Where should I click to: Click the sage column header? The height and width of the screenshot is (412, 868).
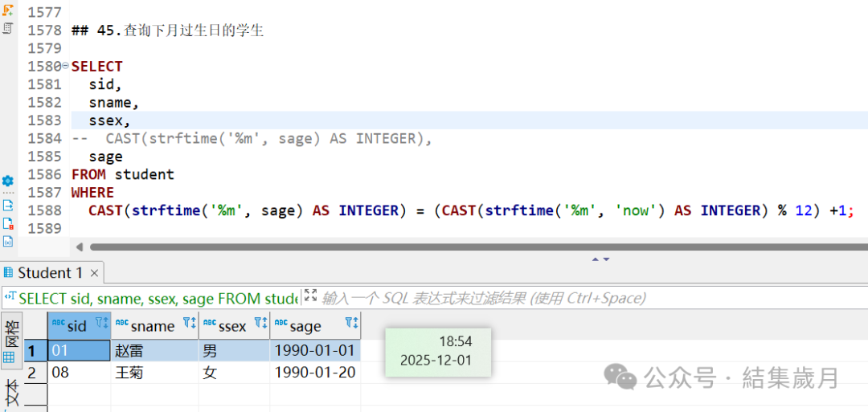[315, 326]
